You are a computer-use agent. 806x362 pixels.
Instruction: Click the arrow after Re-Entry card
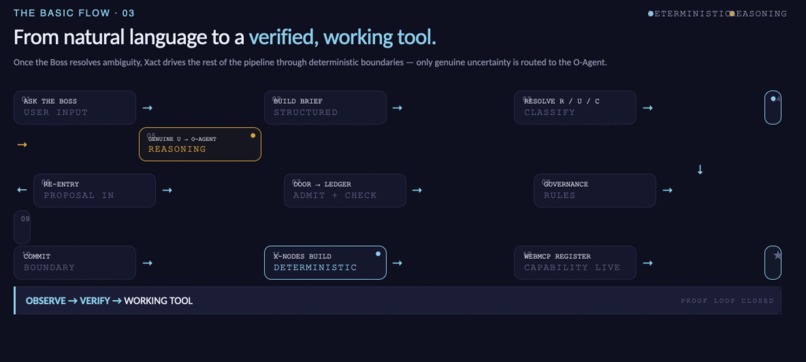click(x=167, y=190)
